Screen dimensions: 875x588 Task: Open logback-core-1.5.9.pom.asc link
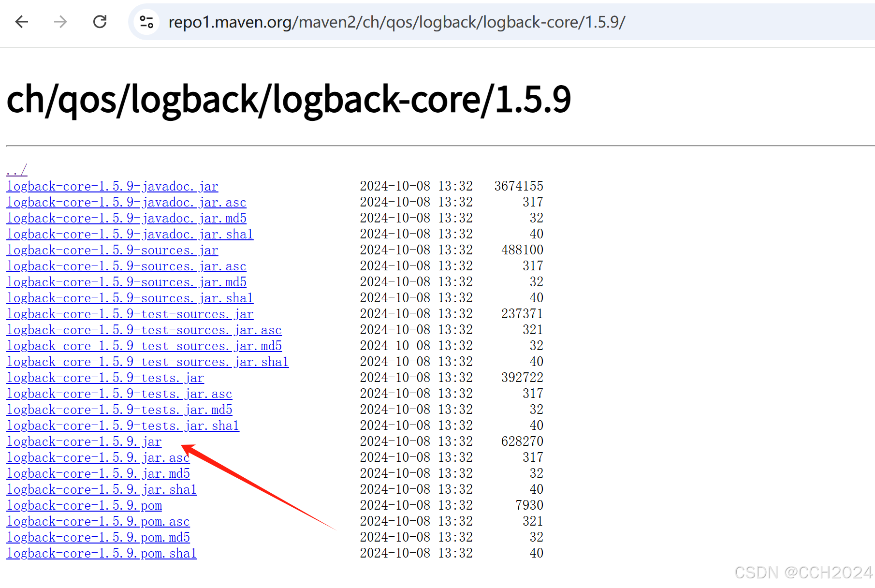tap(98, 521)
